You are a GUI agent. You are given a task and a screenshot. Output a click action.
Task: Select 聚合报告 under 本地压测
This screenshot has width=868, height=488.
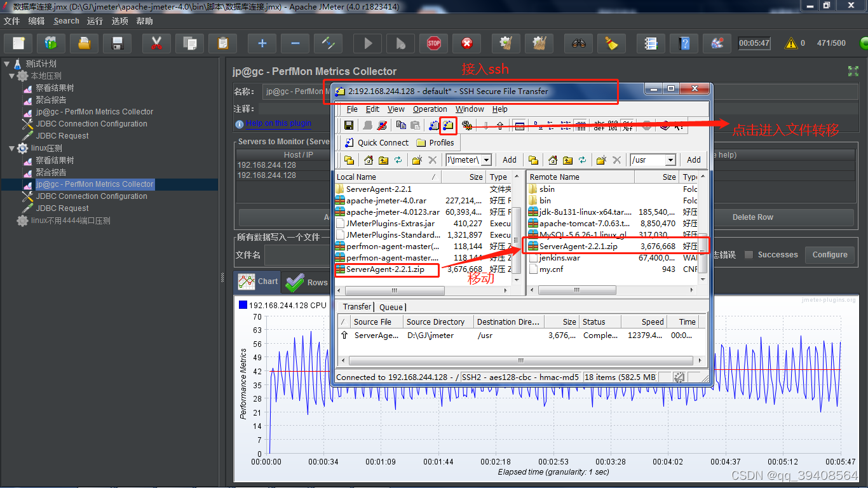(x=51, y=100)
